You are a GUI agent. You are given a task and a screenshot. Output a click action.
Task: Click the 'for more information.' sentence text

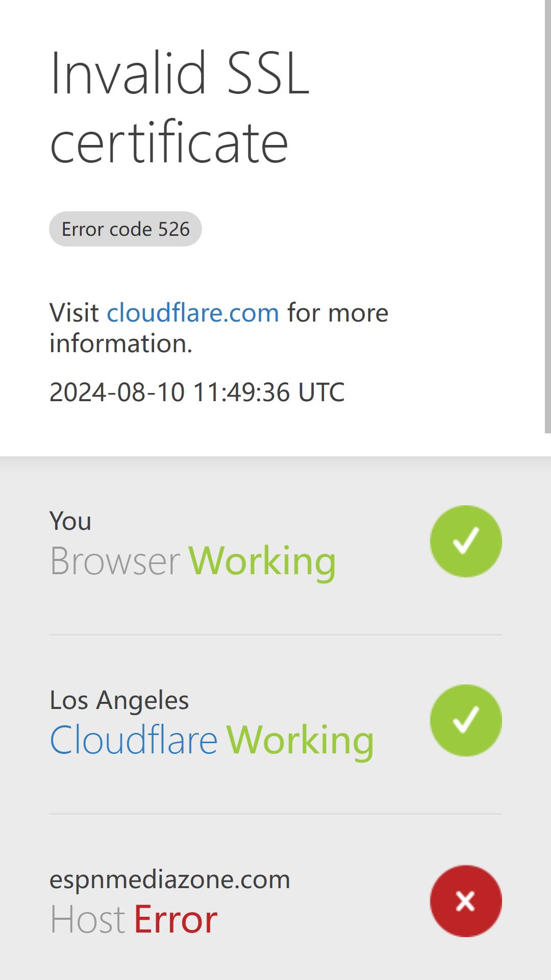click(219, 328)
